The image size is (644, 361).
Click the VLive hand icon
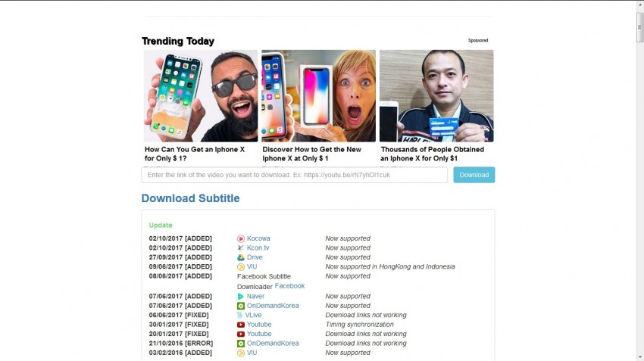click(x=240, y=315)
